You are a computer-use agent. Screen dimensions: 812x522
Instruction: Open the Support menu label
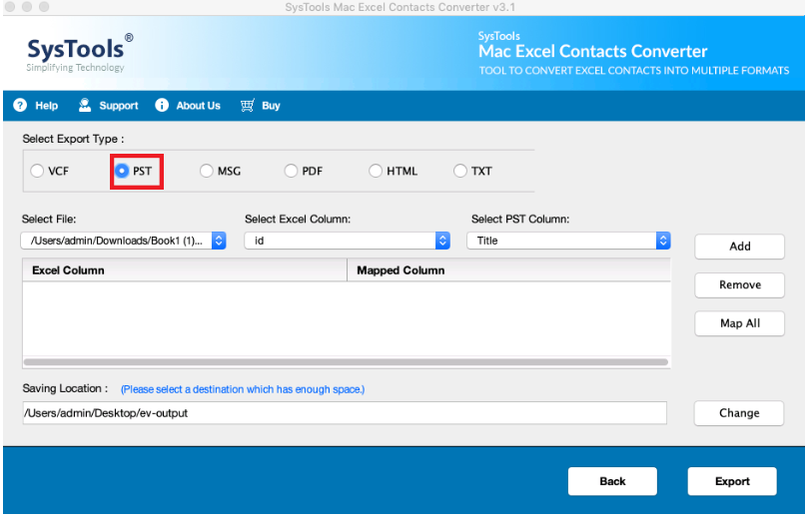pyautogui.click(x=119, y=106)
